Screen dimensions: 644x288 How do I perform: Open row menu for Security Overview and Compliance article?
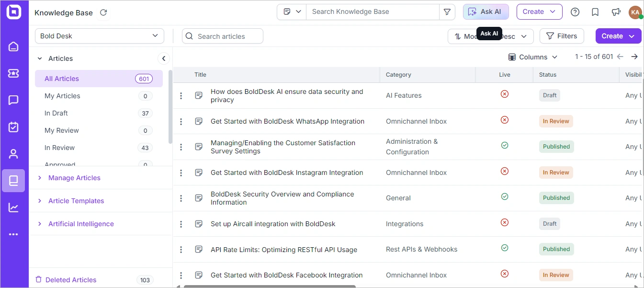coord(181,198)
